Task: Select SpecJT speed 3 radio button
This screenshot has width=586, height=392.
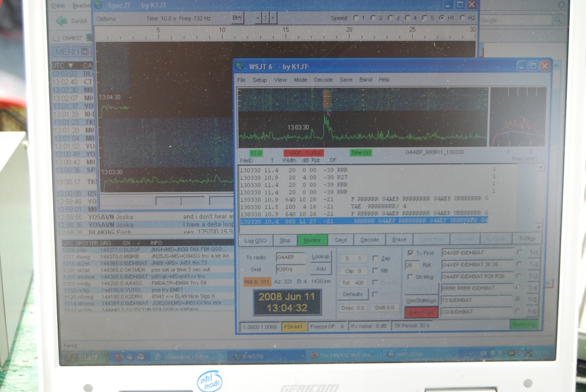Action: 390,18
